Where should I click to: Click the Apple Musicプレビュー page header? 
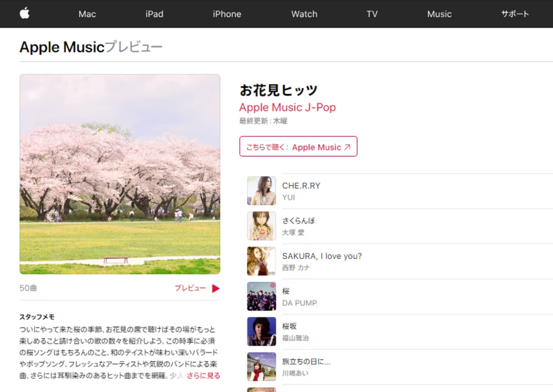(91, 47)
